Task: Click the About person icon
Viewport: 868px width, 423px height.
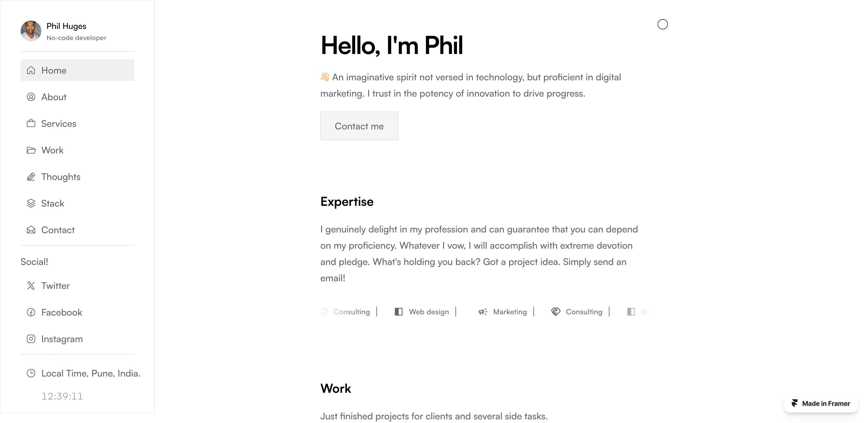Action: 31,97
